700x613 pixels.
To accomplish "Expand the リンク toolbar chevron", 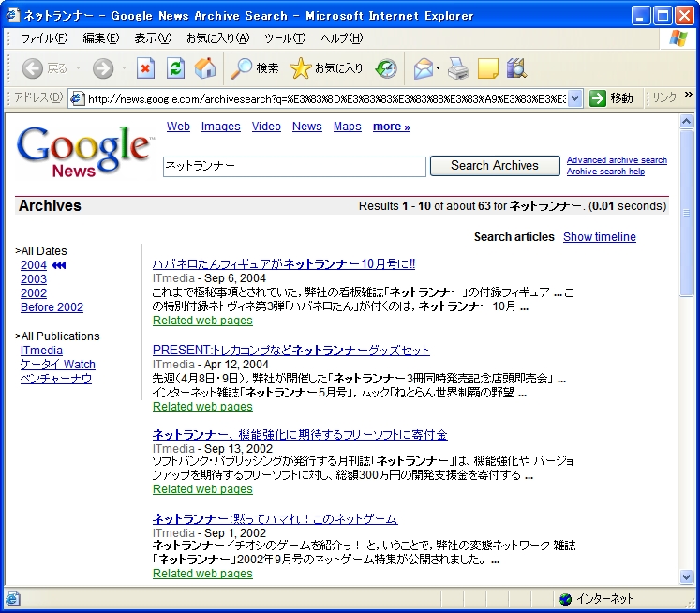I will pos(688,95).
